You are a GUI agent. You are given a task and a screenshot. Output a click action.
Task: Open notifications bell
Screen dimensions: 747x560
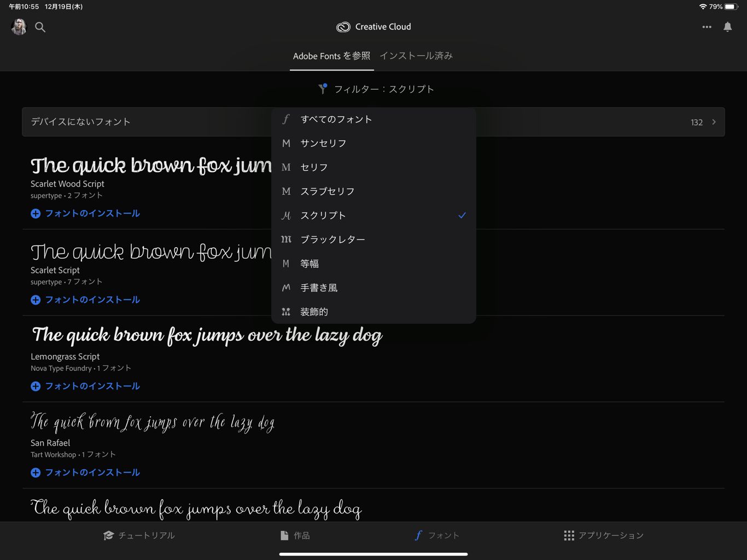coord(728,27)
